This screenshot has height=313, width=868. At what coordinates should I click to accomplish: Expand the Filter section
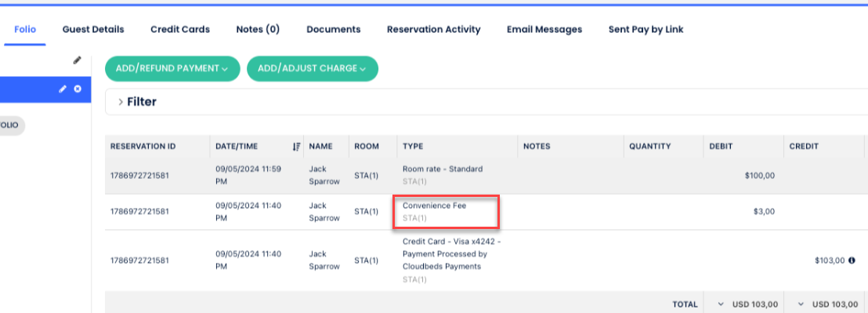pyautogui.click(x=137, y=102)
